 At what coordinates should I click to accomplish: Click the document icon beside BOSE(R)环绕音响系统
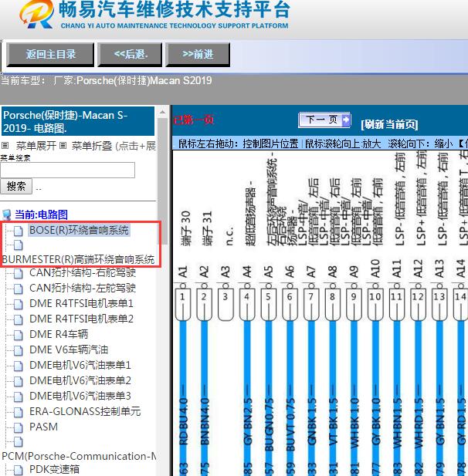(19, 231)
